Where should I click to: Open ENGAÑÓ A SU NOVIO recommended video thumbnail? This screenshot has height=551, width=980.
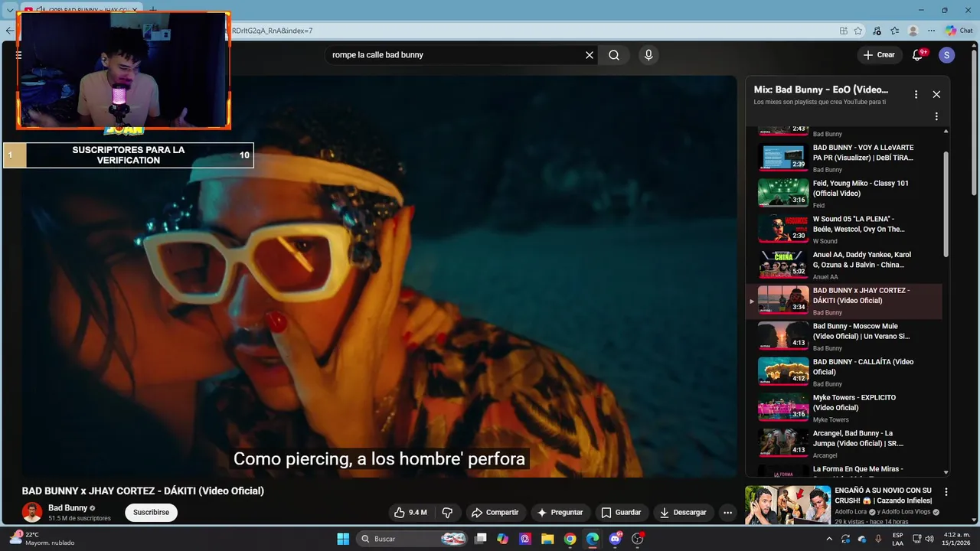pyautogui.click(x=787, y=505)
